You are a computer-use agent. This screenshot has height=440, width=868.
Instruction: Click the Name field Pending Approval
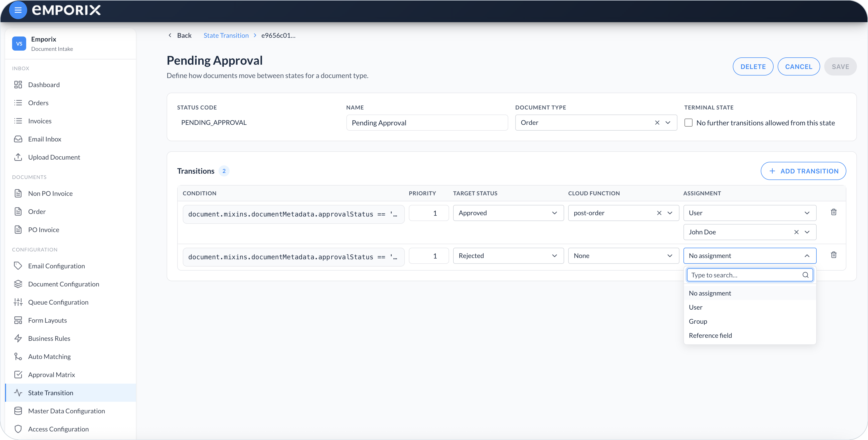click(x=427, y=123)
